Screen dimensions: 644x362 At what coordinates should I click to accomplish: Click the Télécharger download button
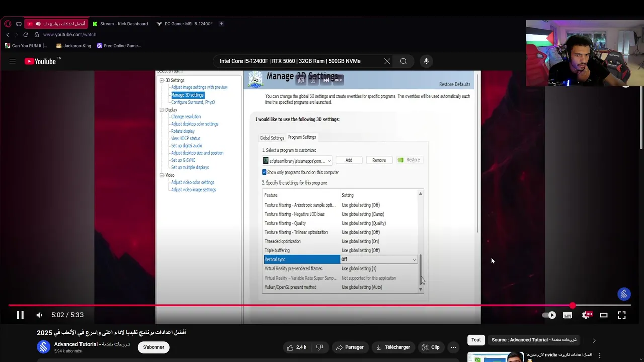(x=393, y=347)
